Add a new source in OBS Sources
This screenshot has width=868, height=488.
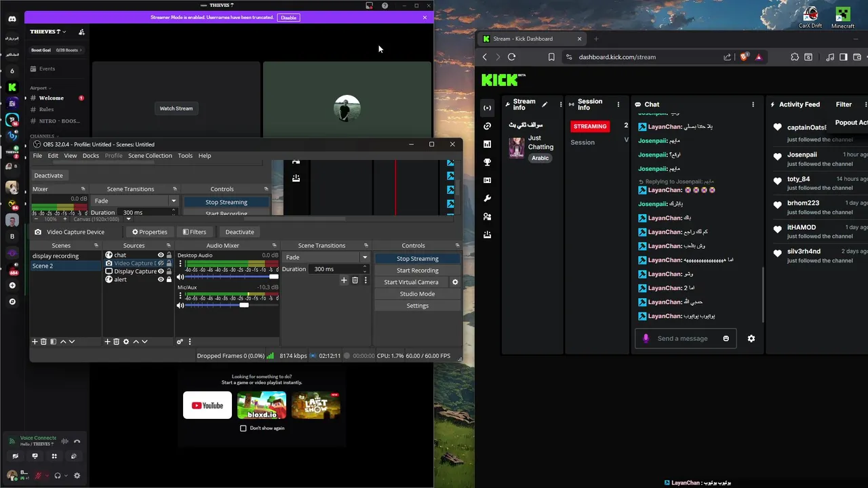107,342
